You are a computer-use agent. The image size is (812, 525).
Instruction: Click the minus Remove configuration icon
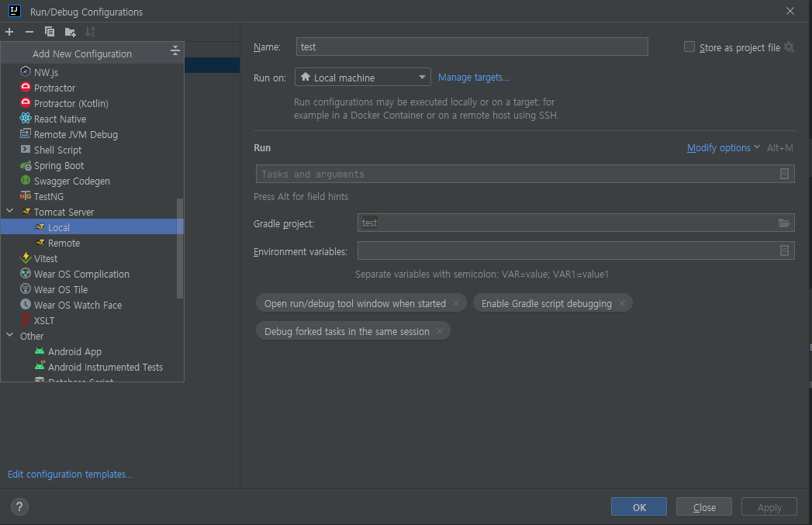[29, 32]
